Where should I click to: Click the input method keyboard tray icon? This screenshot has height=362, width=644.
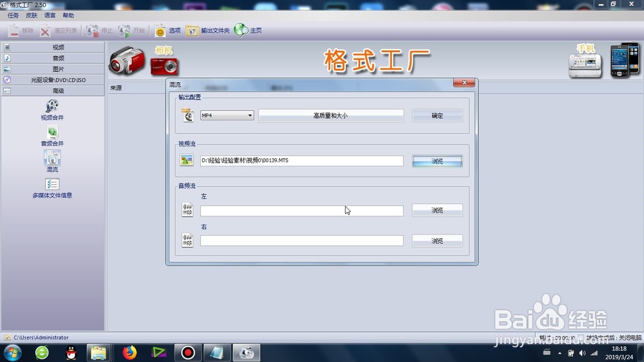click(547, 352)
